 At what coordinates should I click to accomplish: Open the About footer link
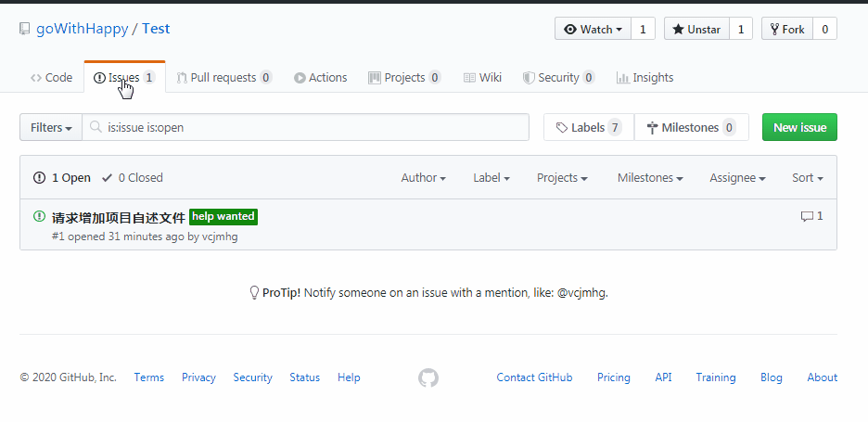click(822, 377)
